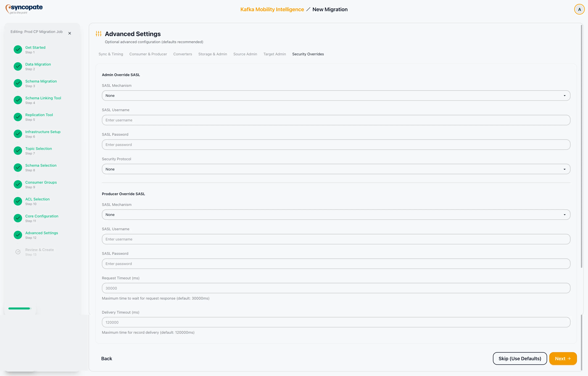Screen dimensions: 588x376
Task: Open the Source Admin tab
Action: click(x=245, y=54)
